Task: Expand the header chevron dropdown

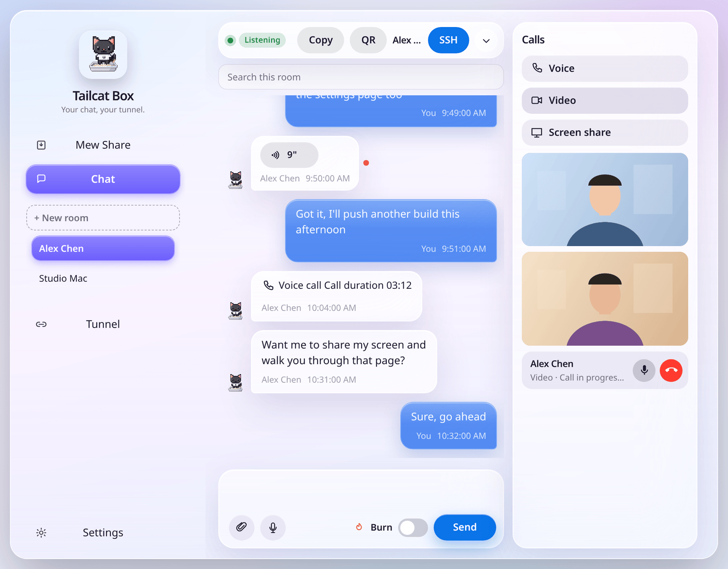Action: tap(486, 41)
